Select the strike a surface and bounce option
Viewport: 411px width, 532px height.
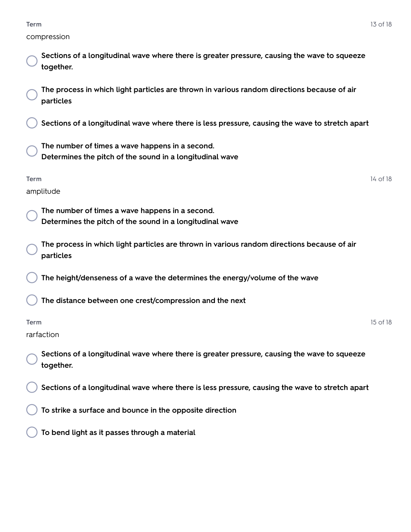(x=32, y=410)
